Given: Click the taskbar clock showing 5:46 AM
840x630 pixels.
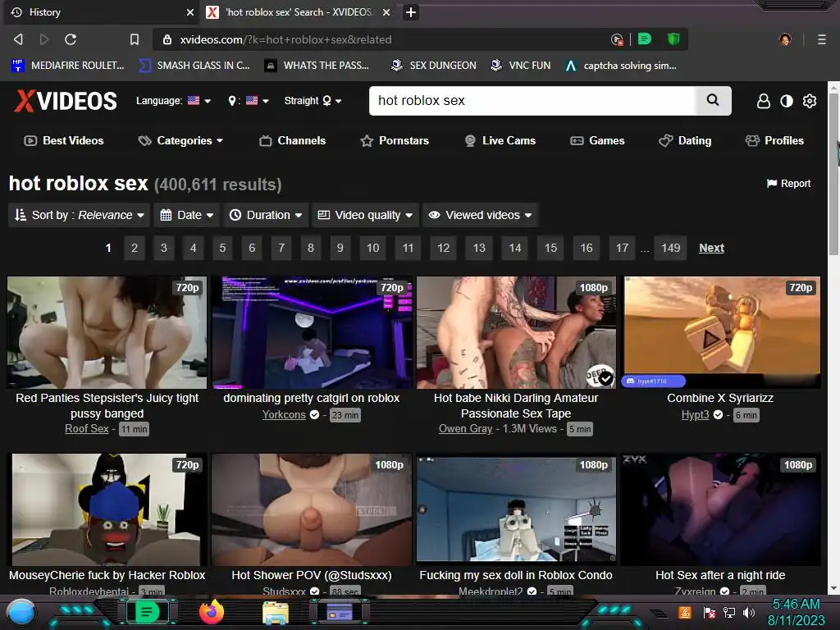Looking at the screenshot, I should click(x=796, y=612).
